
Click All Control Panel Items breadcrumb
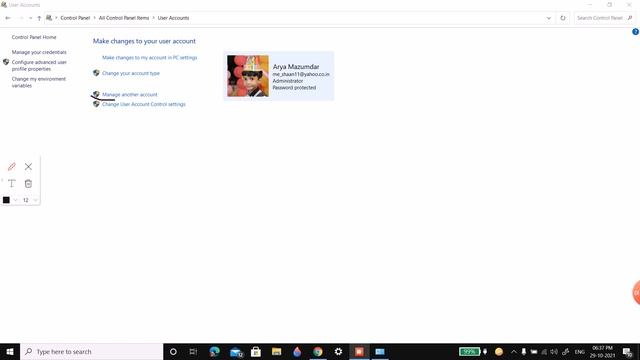point(124,18)
